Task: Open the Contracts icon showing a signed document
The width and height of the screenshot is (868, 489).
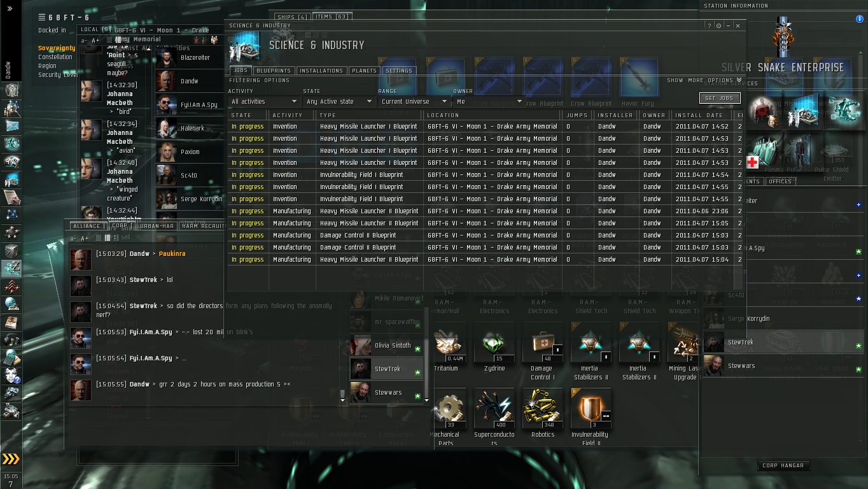Action: coord(11,197)
